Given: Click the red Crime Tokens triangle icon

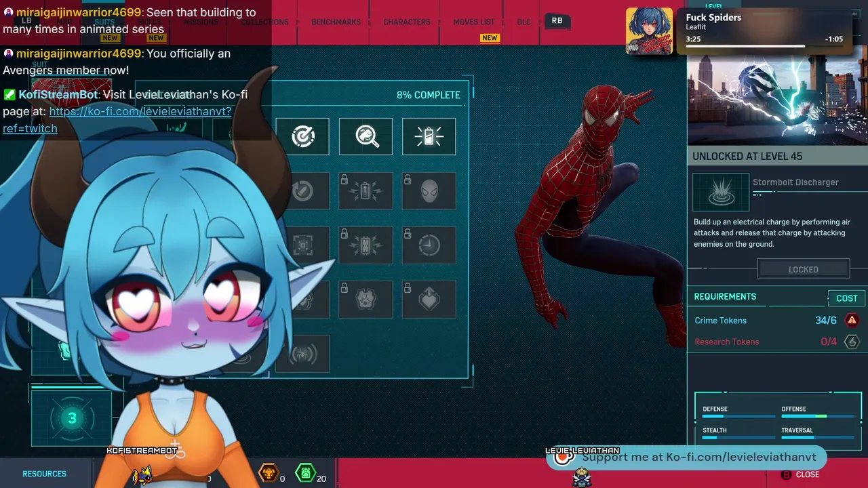Looking at the screenshot, I should pos(852,321).
